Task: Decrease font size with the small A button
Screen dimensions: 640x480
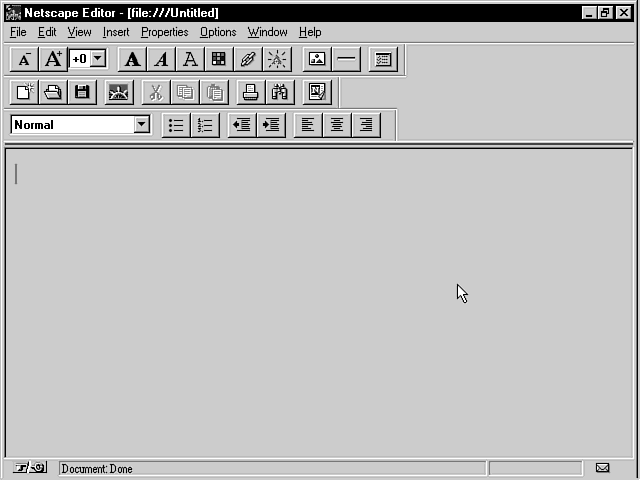Action: (x=24, y=60)
